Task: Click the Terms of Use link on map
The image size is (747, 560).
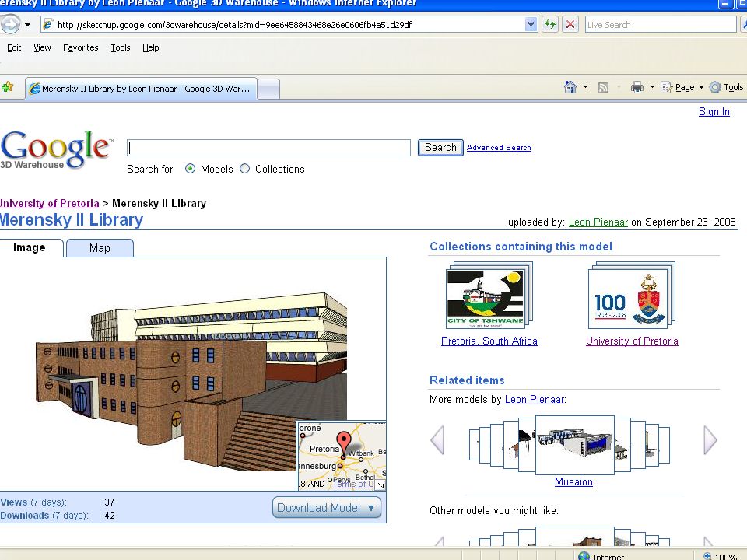Action: coord(353,484)
